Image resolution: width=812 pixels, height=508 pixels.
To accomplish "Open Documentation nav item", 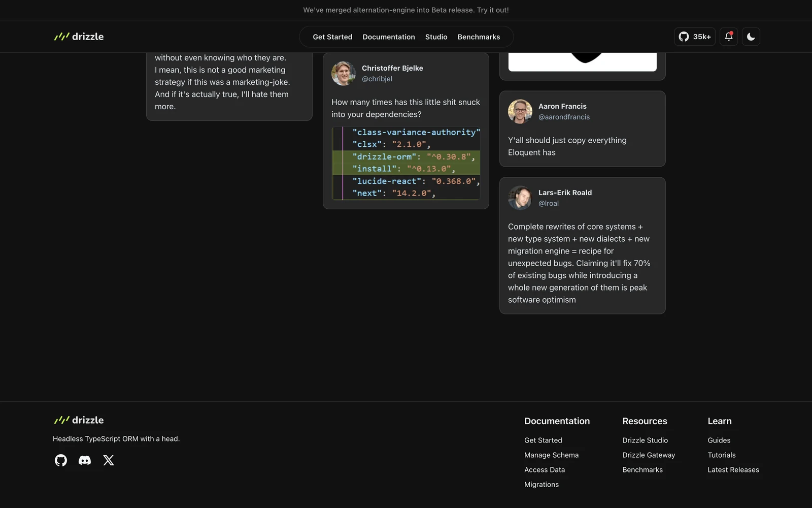I will tap(389, 37).
